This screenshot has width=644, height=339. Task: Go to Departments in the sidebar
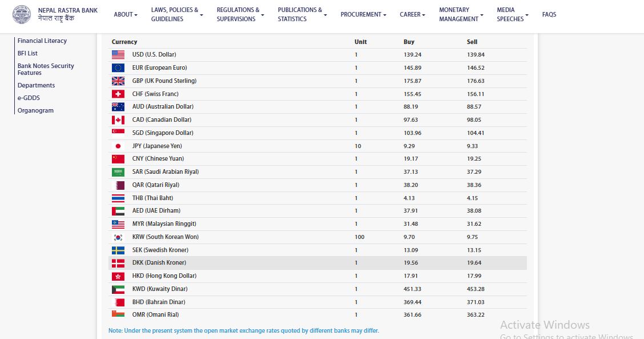pos(36,85)
